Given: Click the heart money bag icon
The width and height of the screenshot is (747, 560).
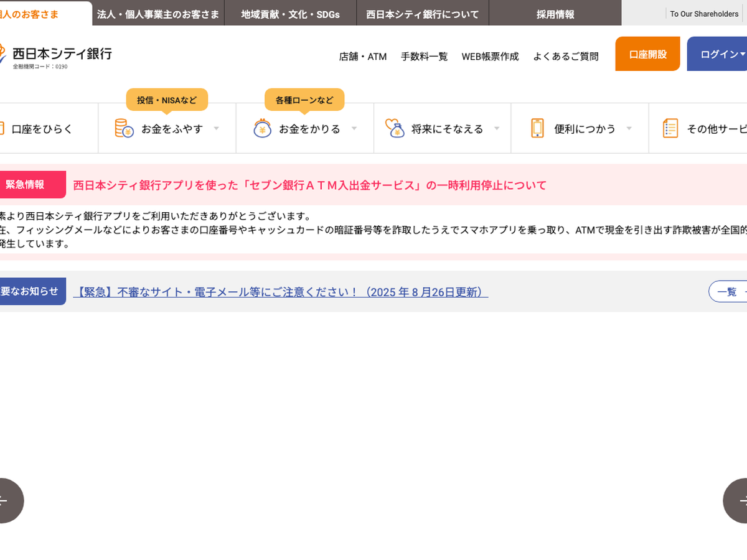Looking at the screenshot, I should point(395,128).
